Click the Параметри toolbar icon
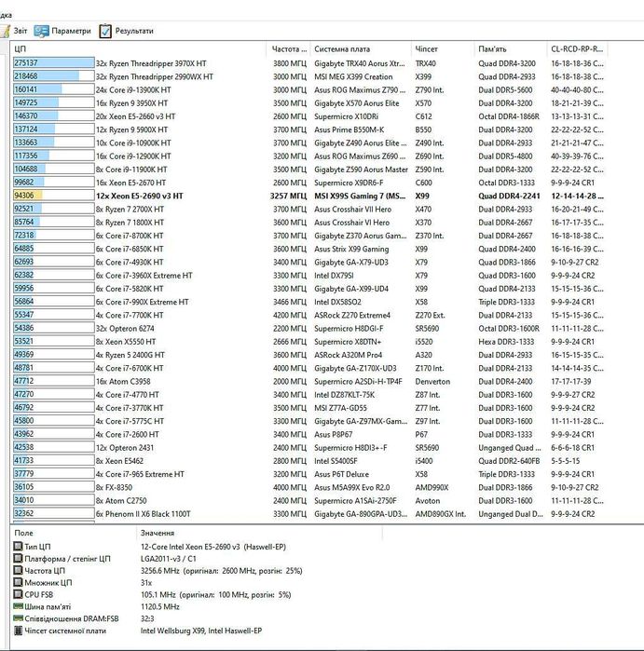Screen dimensions: 644x651 tap(42, 31)
